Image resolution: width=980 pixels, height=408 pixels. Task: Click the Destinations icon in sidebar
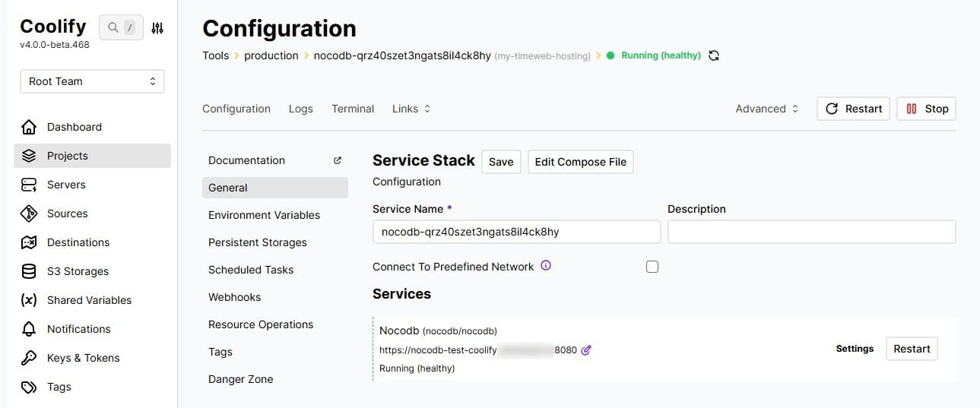click(x=29, y=242)
